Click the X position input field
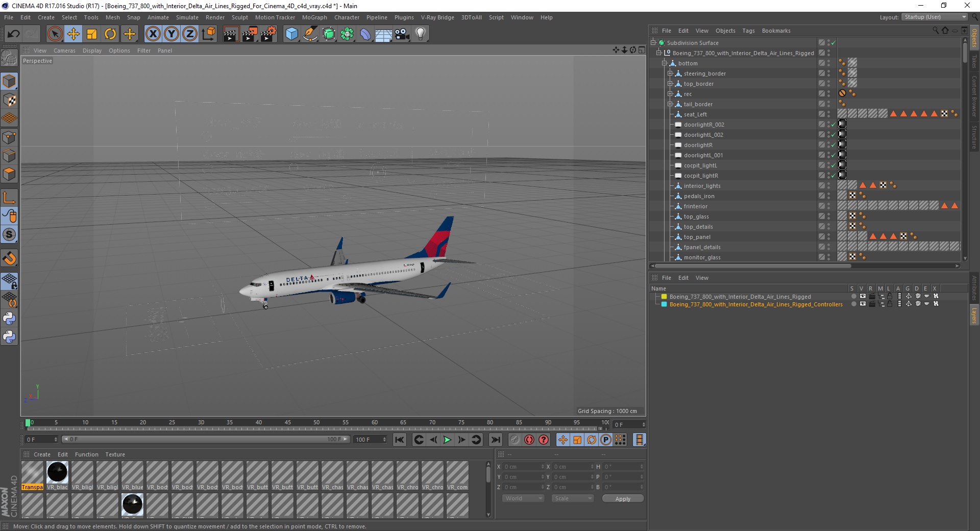 523,467
